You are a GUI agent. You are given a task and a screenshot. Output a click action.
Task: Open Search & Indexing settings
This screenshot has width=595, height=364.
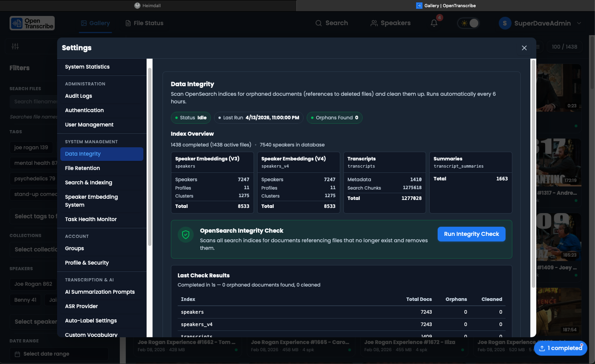(102, 183)
